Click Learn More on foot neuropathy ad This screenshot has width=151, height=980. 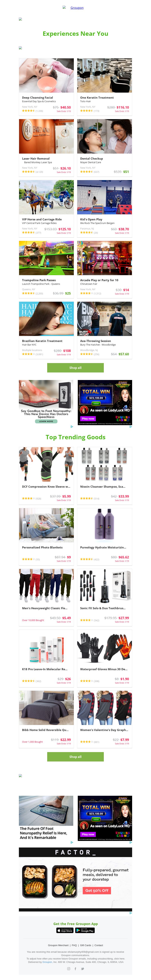46,421
